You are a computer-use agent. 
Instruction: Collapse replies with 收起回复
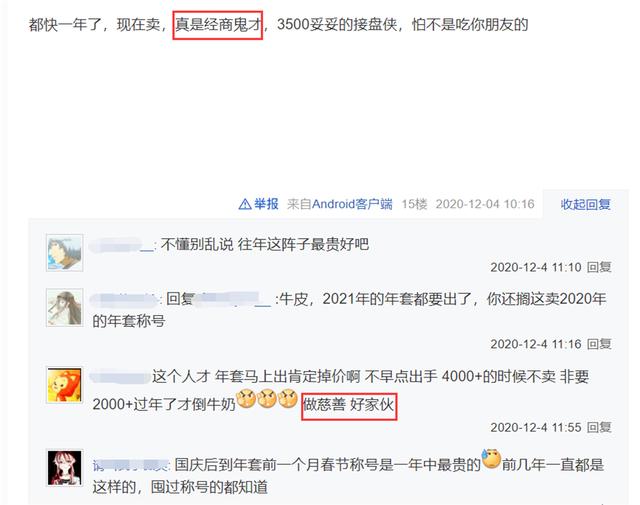(x=585, y=204)
